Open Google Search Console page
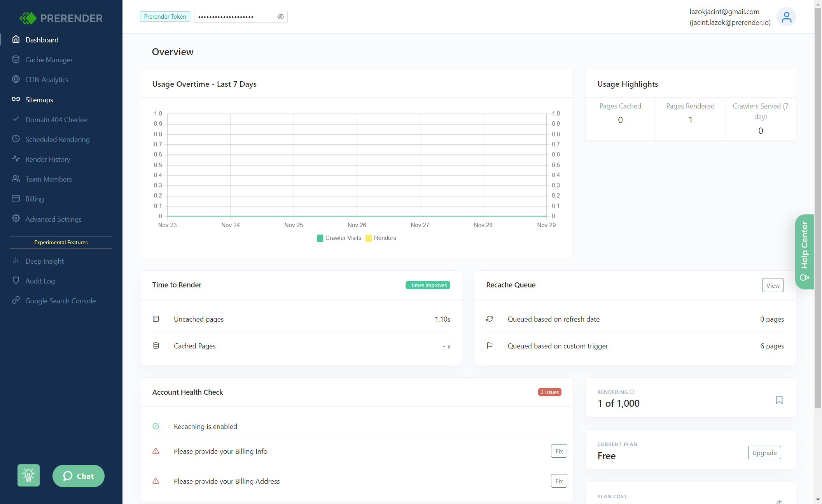The width and height of the screenshot is (822, 504). [61, 301]
